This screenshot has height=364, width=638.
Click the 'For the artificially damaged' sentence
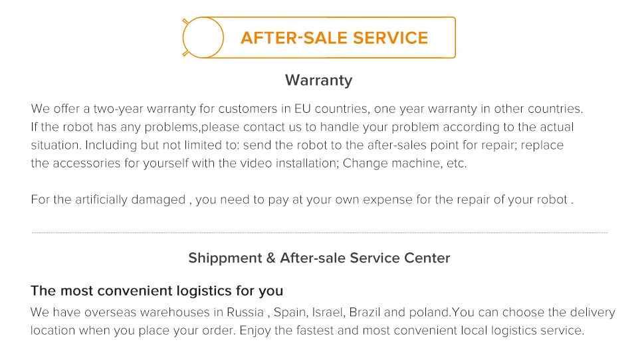(302, 200)
